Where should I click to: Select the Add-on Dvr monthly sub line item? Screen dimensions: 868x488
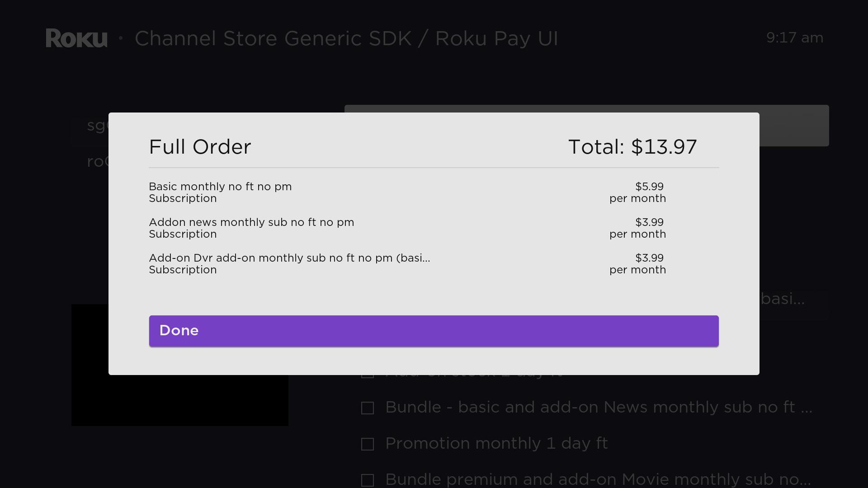(x=289, y=264)
